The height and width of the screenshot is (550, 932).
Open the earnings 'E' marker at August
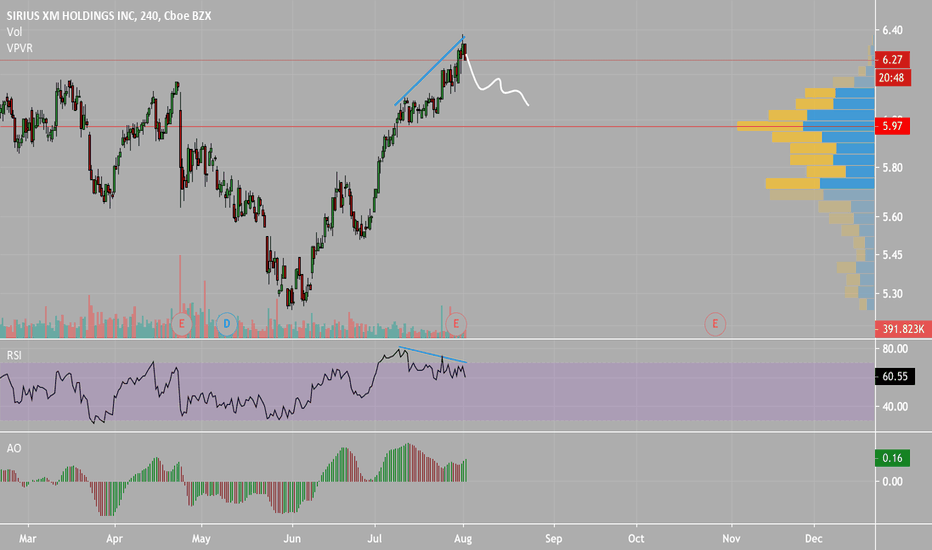[456, 324]
